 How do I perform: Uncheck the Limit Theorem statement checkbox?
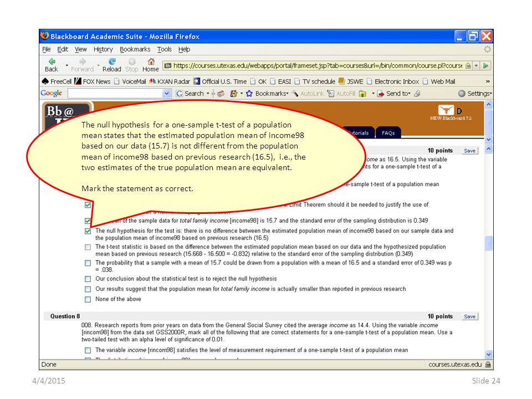click(x=88, y=205)
